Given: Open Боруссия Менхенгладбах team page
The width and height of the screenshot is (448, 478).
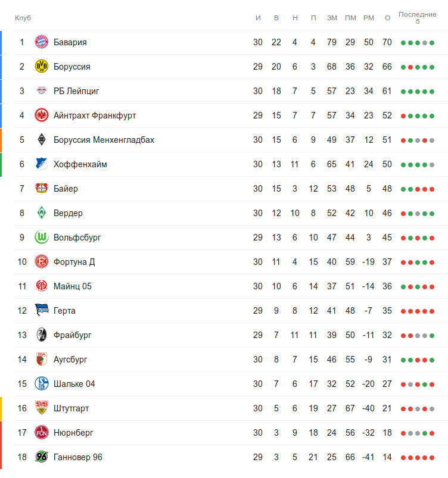Looking at the screenshot, I should coord(104,140).
